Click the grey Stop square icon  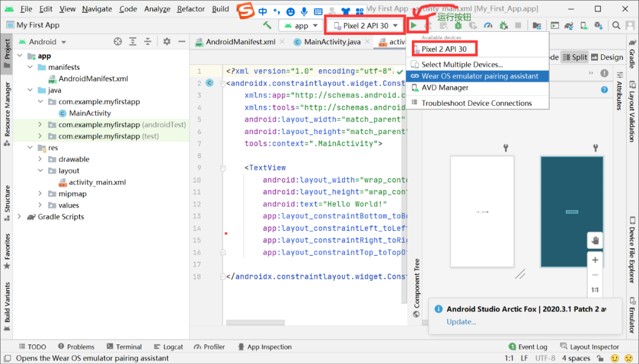(518, 25)
